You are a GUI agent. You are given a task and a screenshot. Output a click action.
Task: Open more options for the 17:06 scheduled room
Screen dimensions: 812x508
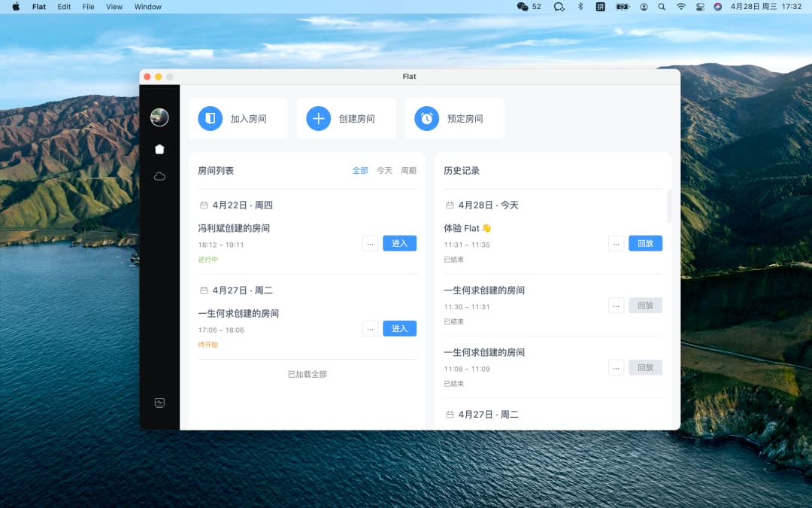pyautogui.click(x=370, y=329)
